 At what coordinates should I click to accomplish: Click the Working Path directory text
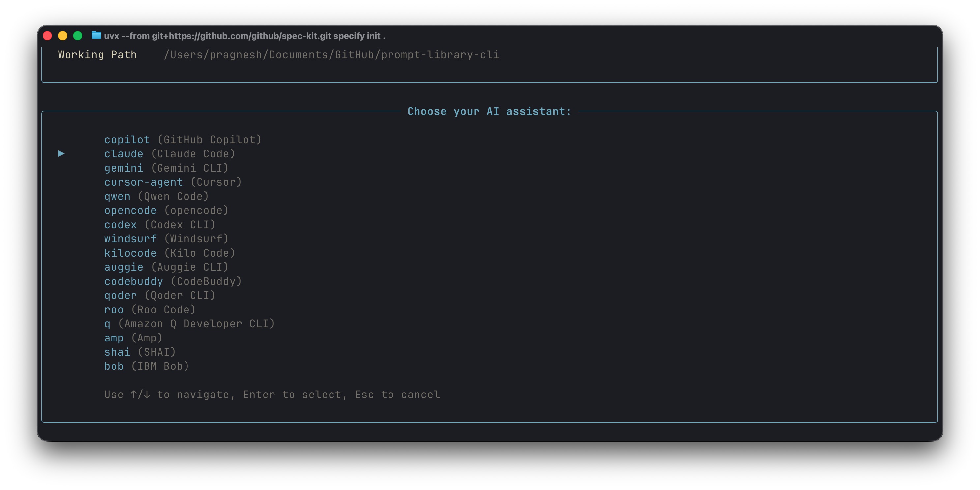[x=331, y=55]
